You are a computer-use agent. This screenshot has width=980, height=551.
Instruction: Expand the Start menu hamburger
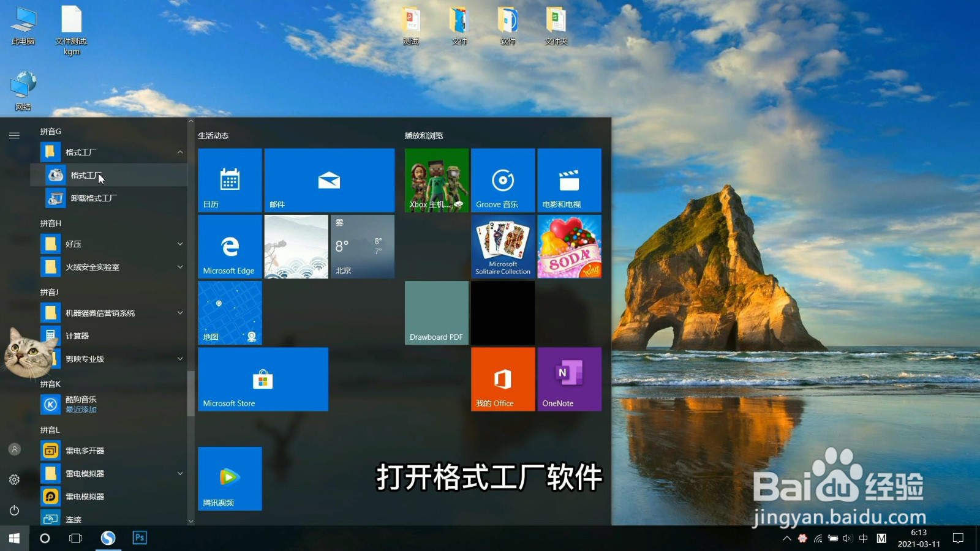(x=14, y=135)
